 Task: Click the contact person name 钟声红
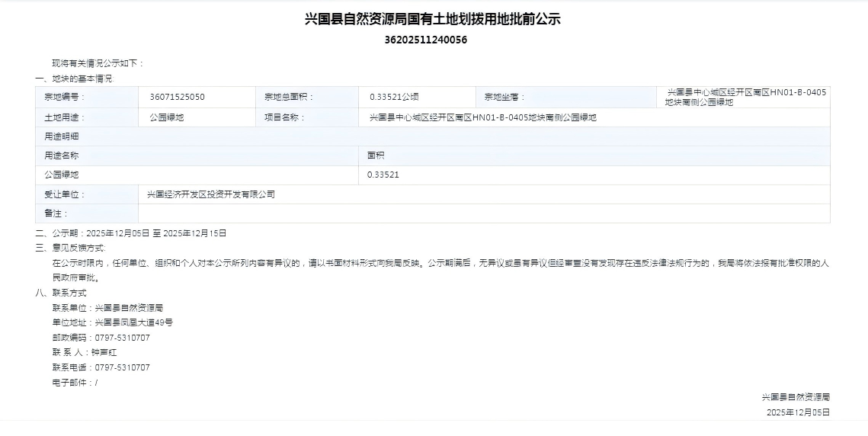click(104, 352)
